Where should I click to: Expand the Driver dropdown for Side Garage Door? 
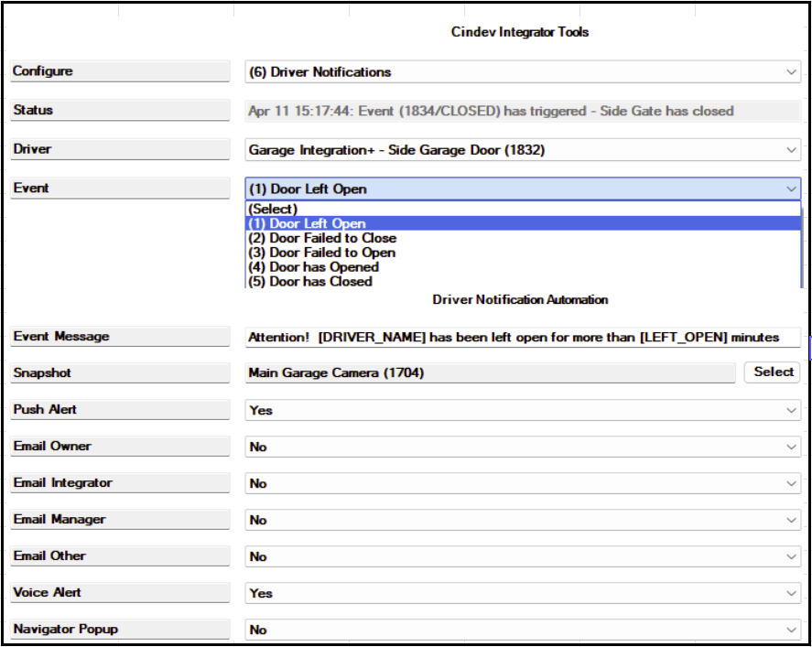[523, 150]
